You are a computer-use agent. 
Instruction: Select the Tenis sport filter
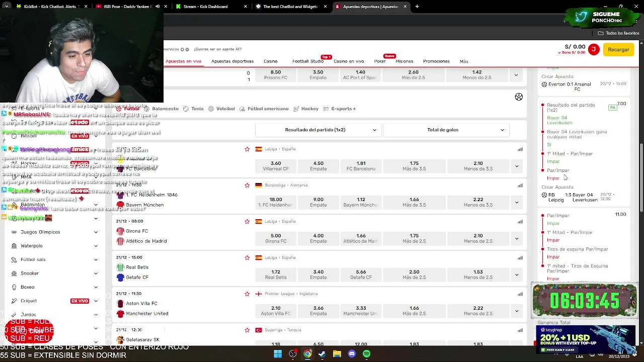pos(194,109)
